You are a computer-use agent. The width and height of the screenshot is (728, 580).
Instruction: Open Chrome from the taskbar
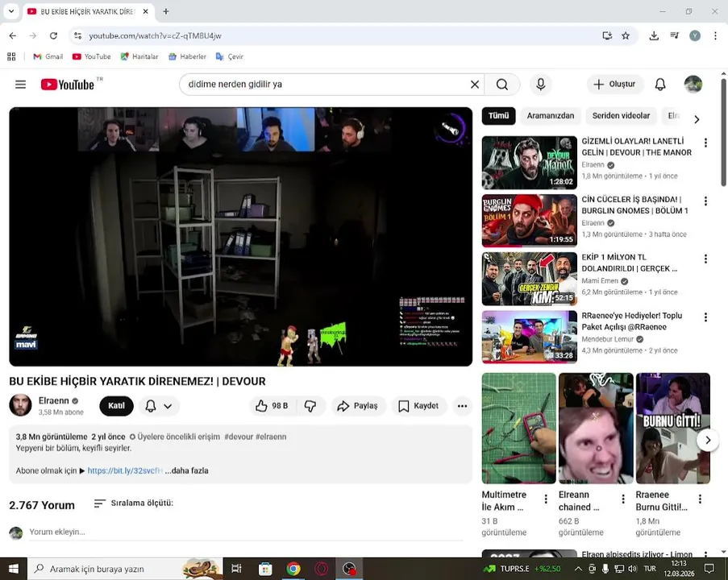tap(293, 569)
